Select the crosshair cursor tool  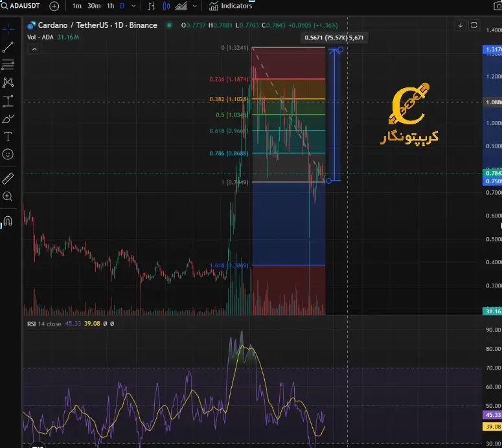pos(8,29)
